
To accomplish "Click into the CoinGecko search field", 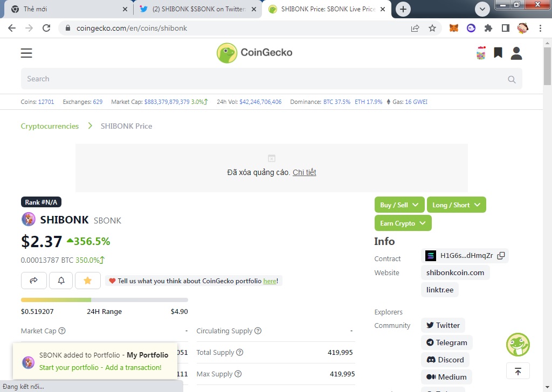I will pos(271,79).
